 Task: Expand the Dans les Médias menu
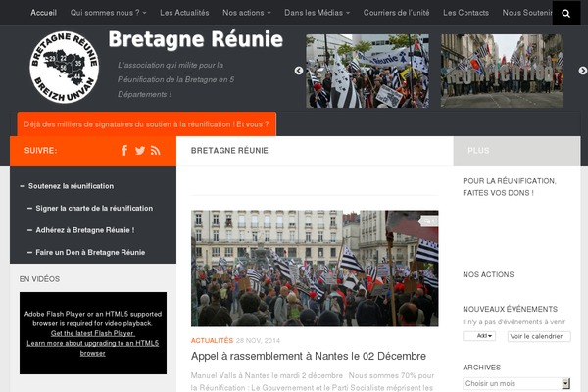[317, 13]
